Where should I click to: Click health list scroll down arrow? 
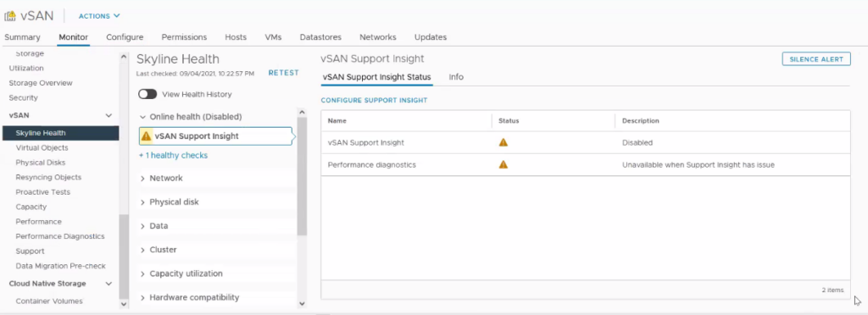pyautogui.click(x=302, y=303)
